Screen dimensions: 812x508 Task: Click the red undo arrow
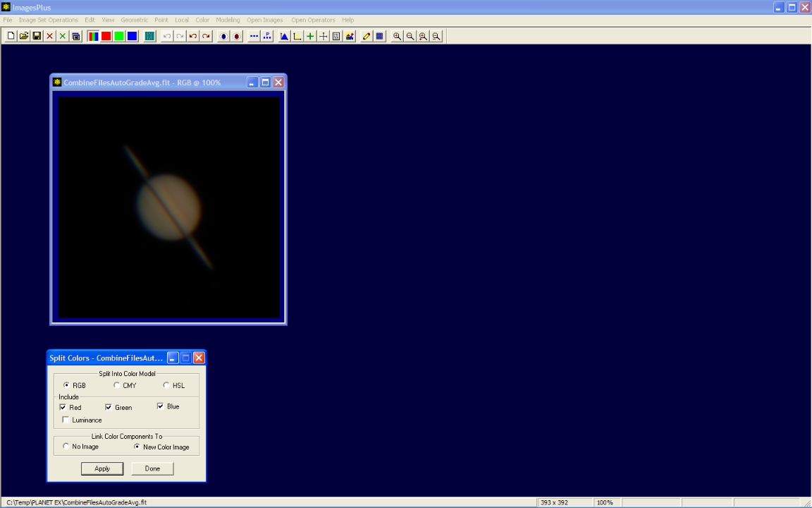(x=193, y=36)
